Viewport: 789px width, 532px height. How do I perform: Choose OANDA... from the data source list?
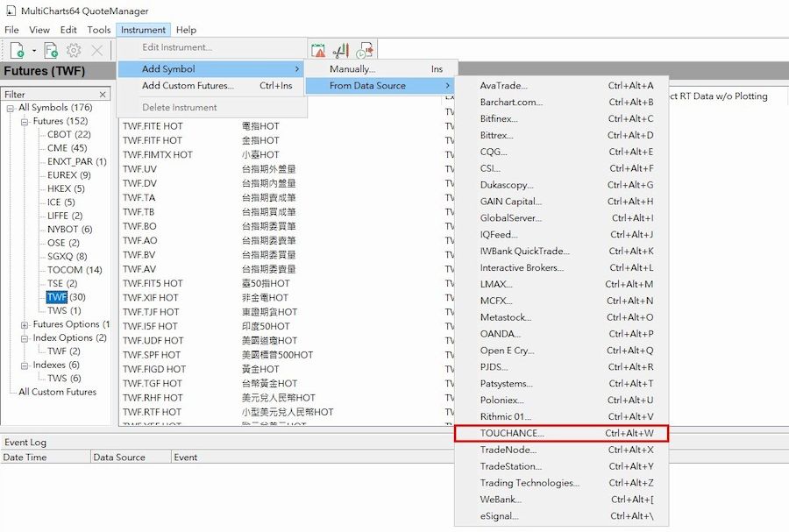[561, 334]
